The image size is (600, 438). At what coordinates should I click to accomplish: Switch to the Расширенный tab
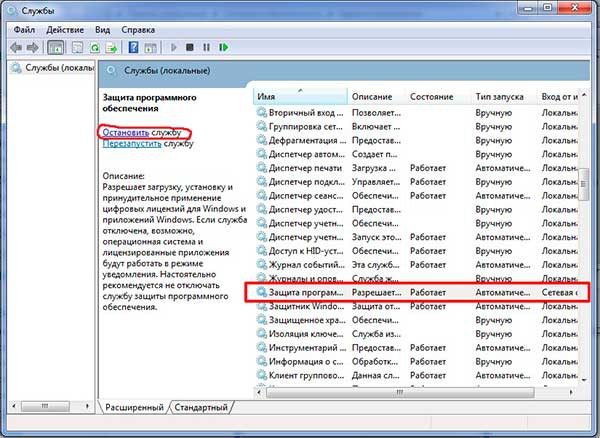pyautogui.click(x=134, y=407)
